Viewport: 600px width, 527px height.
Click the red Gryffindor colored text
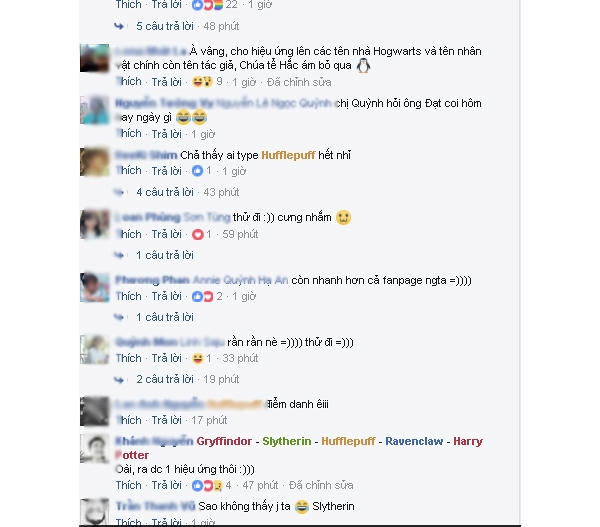pyautogui.click(x=224, y=441)
